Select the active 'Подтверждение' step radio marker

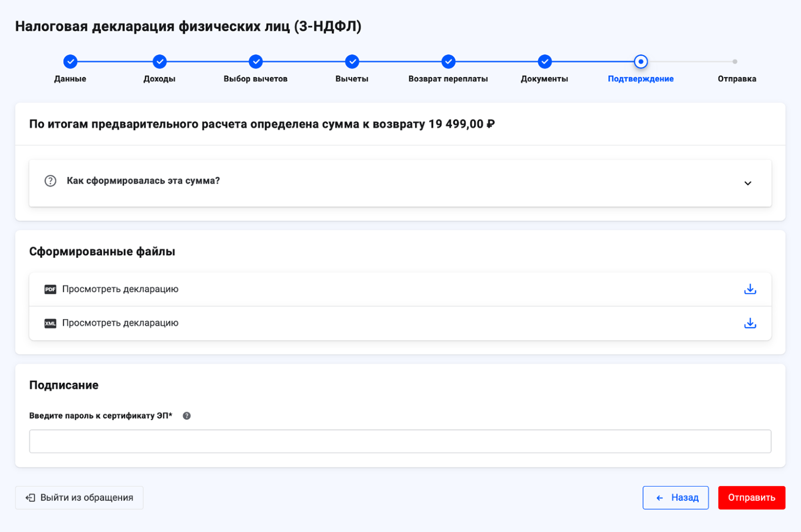[x=641, y=61]
